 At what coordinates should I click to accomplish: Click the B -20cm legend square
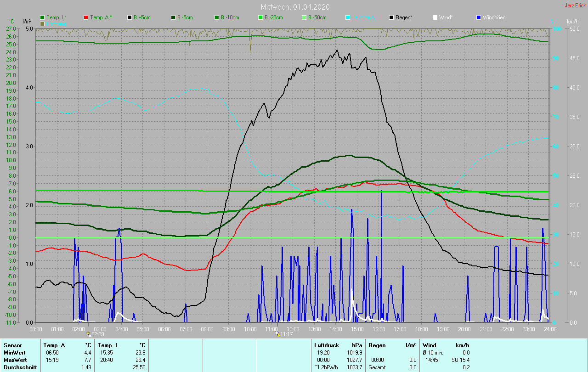(x=260, y=17)
